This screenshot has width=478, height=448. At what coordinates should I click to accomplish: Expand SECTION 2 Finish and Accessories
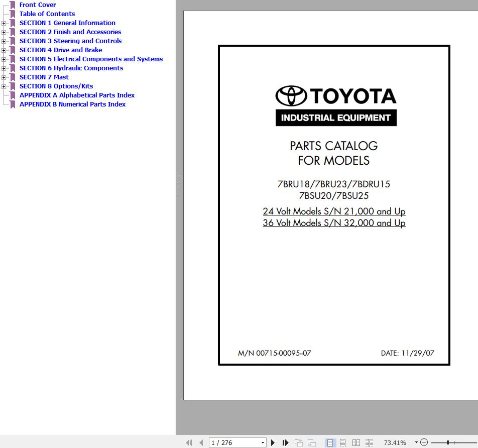4,32
